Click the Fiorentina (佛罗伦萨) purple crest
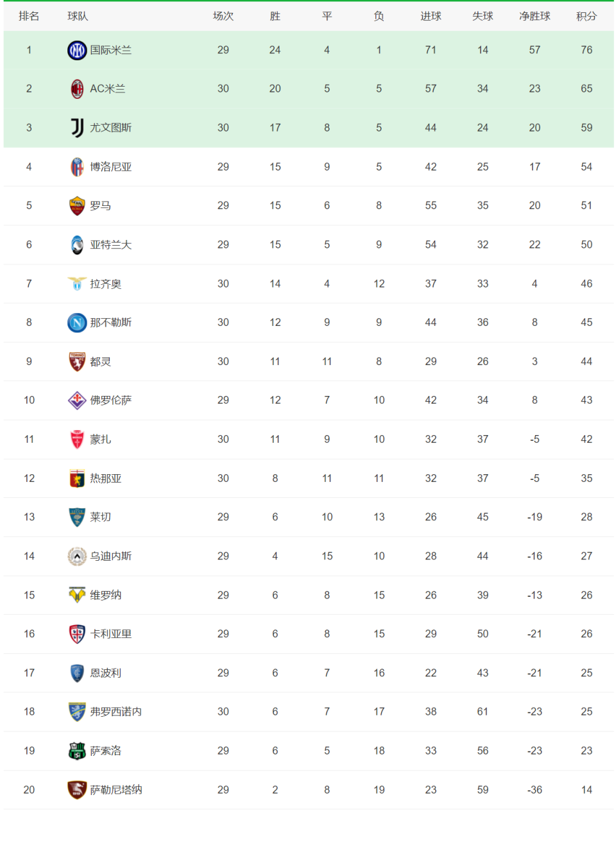 [x=77, y=400]
